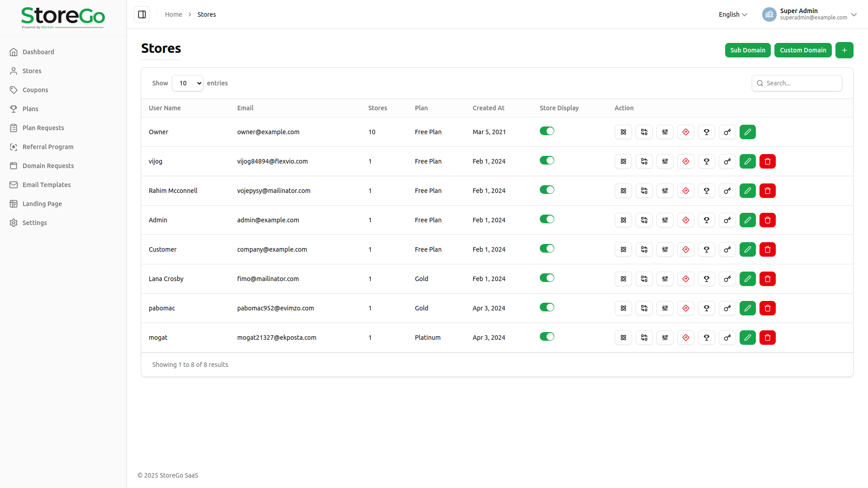The image size is (868, 488).
Task: Go to Plan Requests in sidebar
Action: (x=43, y=128)
